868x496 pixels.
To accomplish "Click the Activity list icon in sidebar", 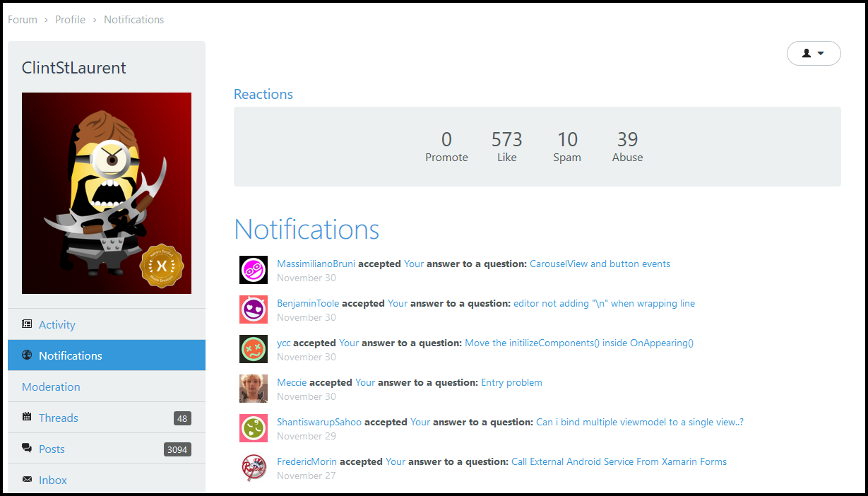I will [27, 324].
